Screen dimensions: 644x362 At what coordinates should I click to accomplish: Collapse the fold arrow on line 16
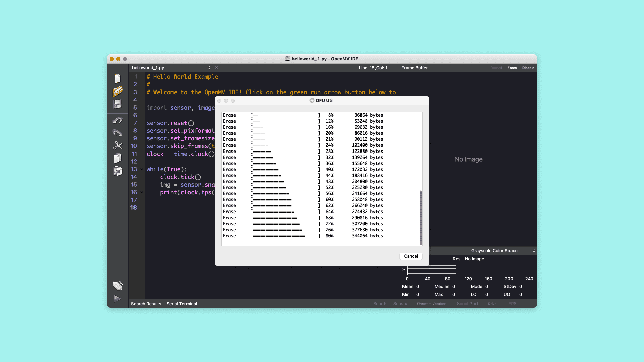142,192
